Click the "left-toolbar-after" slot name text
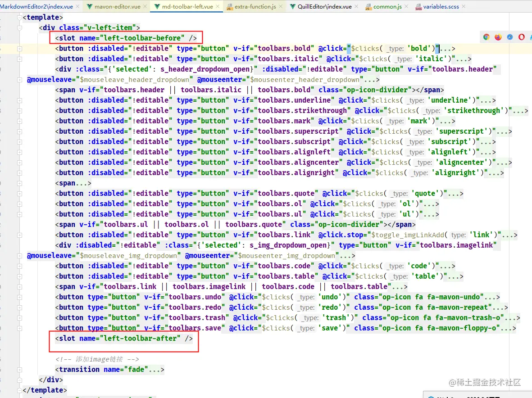The image size is (532, 398). click(x=140, y=338)
